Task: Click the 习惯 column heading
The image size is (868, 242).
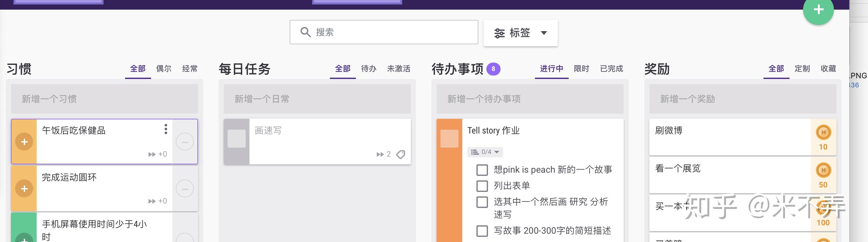Action: (19, 69)
